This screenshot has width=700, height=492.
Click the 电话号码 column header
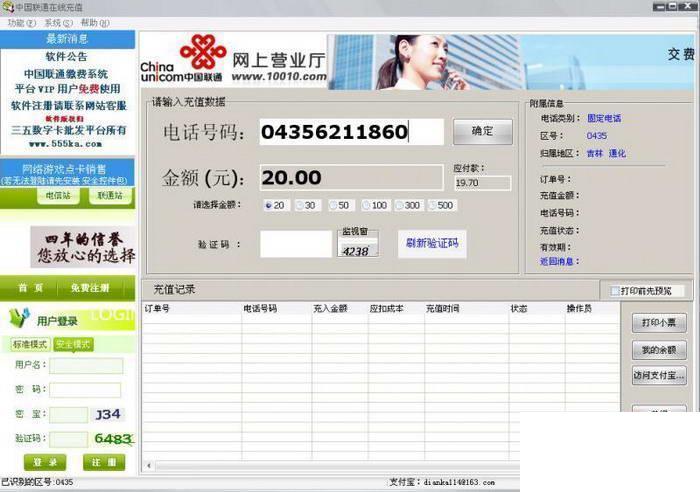click(277, 309)
